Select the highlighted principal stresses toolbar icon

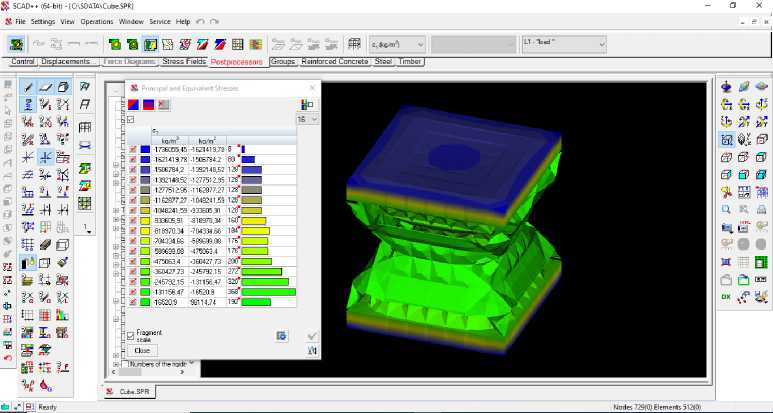pos(150,44)
